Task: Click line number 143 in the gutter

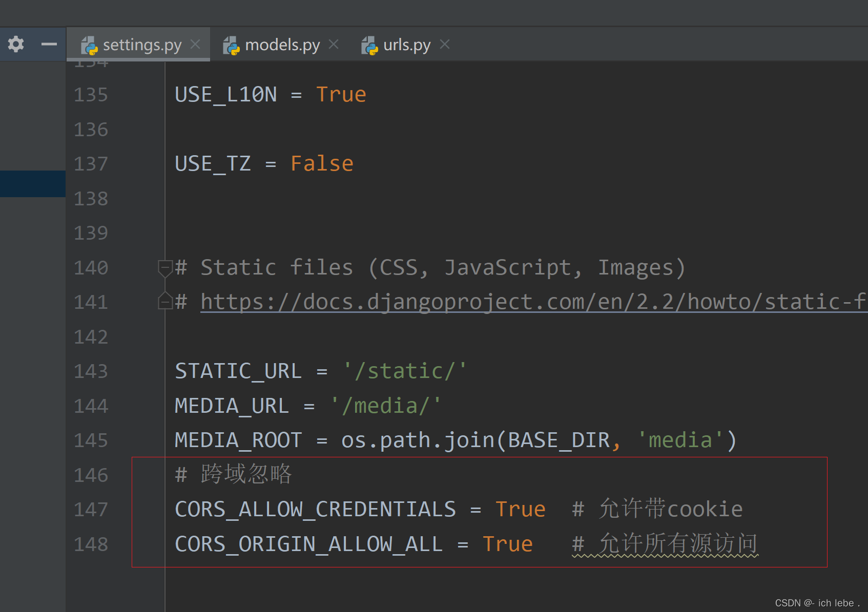Action: 91,371
